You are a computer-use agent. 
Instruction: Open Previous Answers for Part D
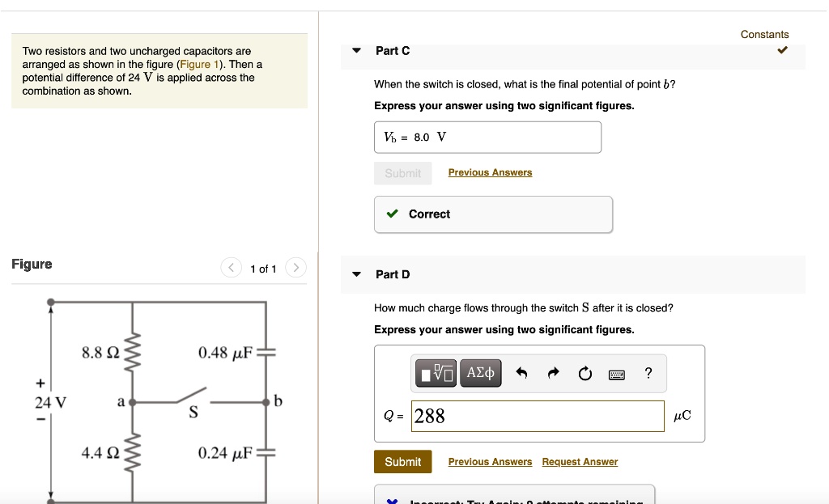click(x=490, y=462)
